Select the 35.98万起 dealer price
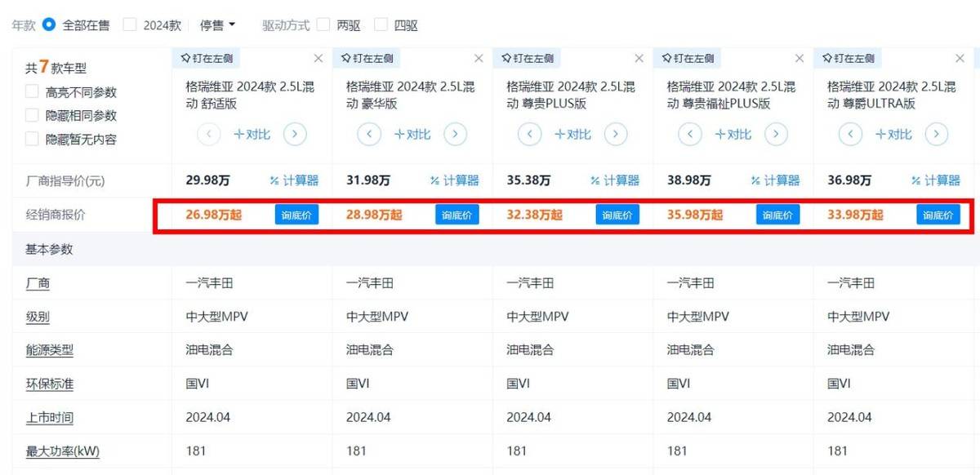980x475 pixels. (x=695, y=215)
